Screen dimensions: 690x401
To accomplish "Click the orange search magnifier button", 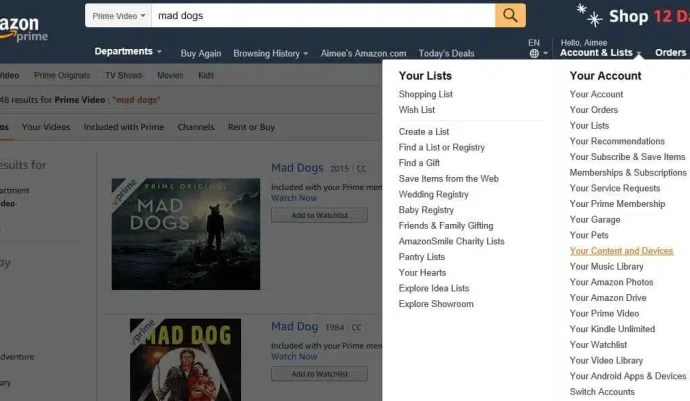I will pos(510,15).
